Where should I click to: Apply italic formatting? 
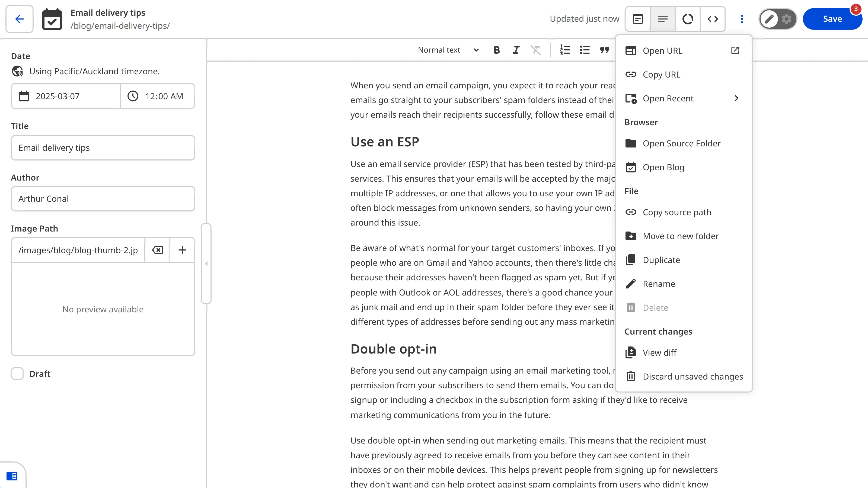pyautogui.click(x=516, y=50)
